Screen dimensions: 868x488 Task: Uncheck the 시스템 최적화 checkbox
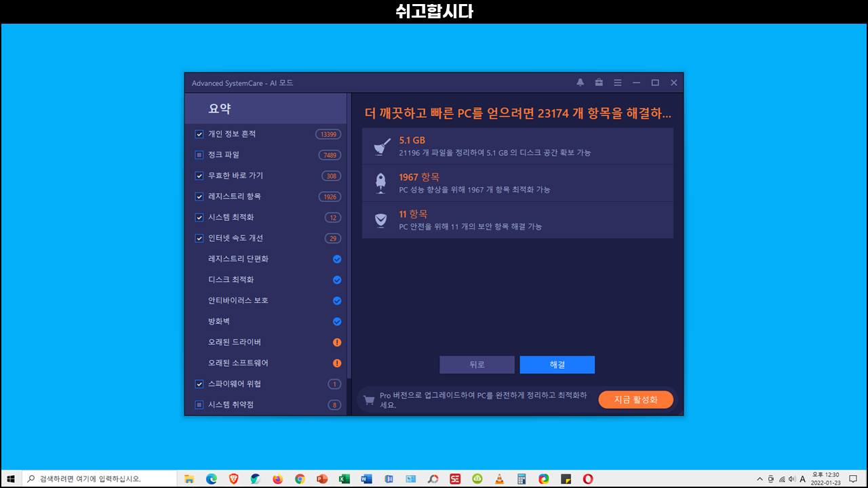click(199, 218)
